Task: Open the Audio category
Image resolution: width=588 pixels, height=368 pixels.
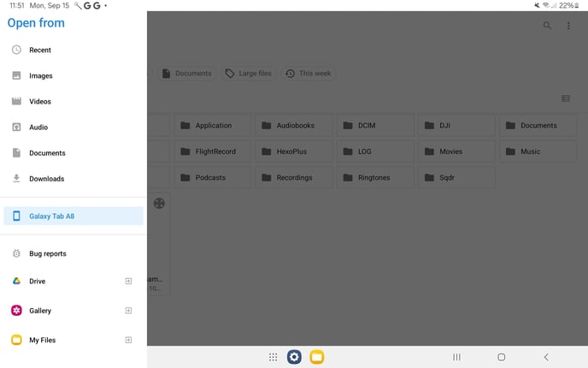Action: tap(38, 128)
